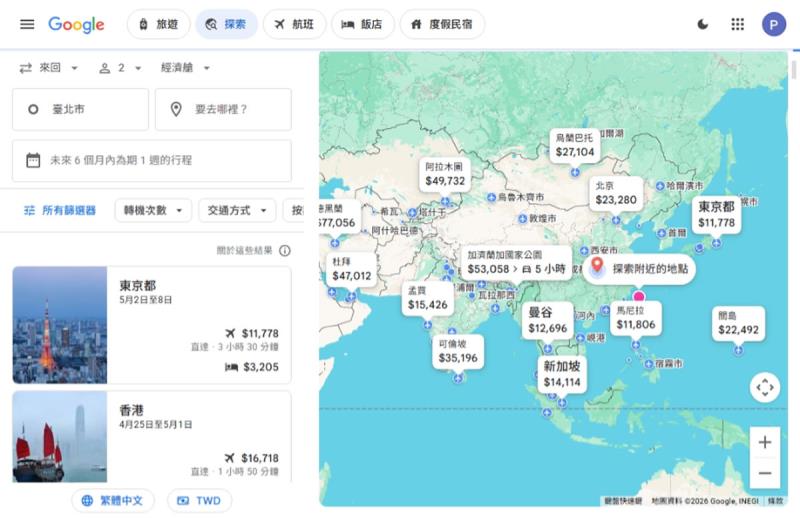Click the 臺北市 origin field
The image size is (800, 518).
click(81, 109)
